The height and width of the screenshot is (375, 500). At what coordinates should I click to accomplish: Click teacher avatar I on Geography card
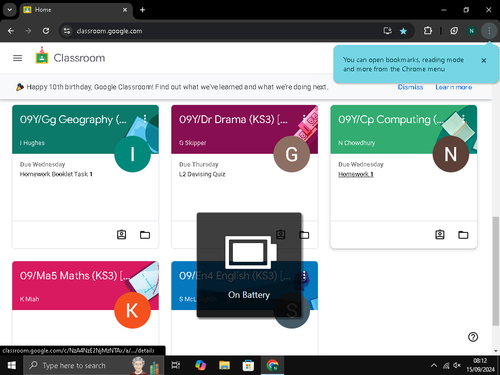[x=132, y=154]
